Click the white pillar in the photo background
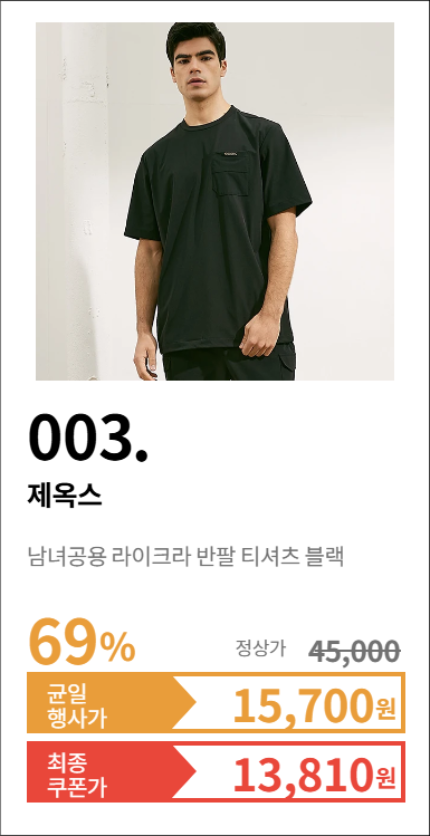430x836 pixels. tap(83, 201)
